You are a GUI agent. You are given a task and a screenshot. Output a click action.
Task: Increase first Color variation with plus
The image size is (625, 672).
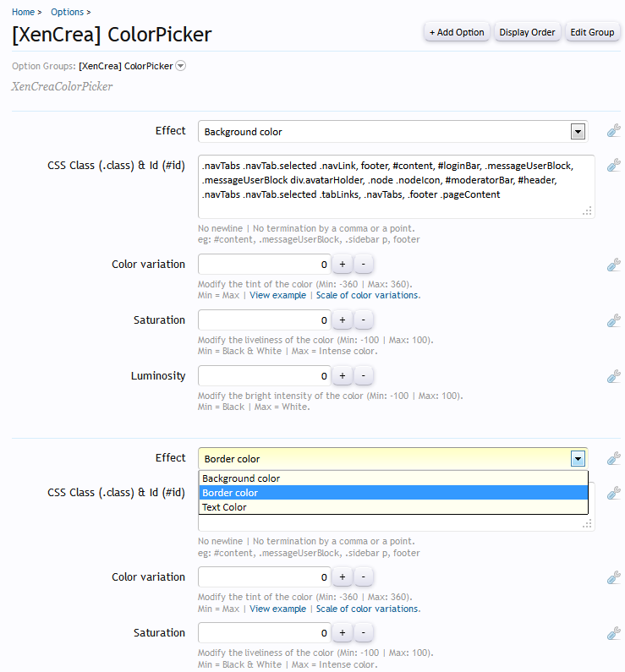(x=342, y=264)
